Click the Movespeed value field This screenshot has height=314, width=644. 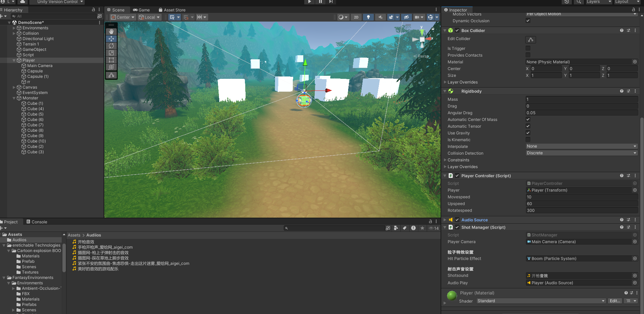tap(582, 197)
